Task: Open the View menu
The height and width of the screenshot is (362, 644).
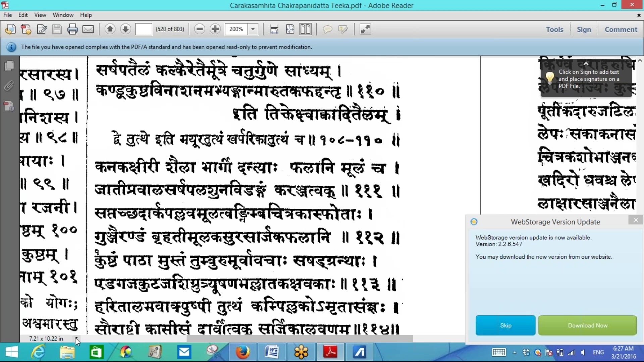Action: coord(40,15)
